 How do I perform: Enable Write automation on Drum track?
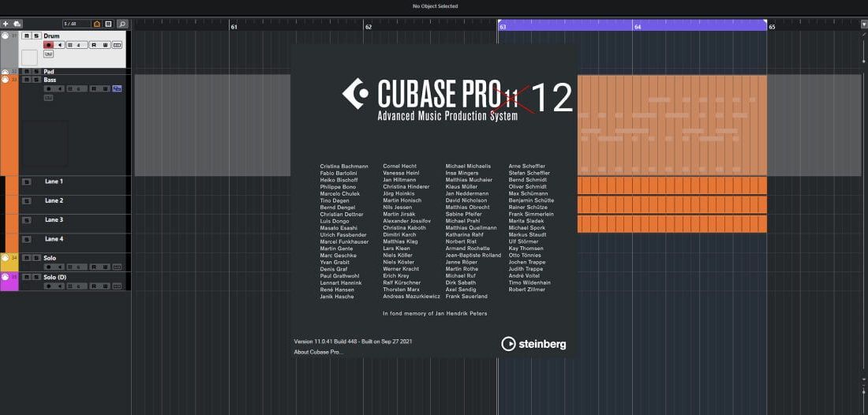pyautogui.click(x=105, y=45)
